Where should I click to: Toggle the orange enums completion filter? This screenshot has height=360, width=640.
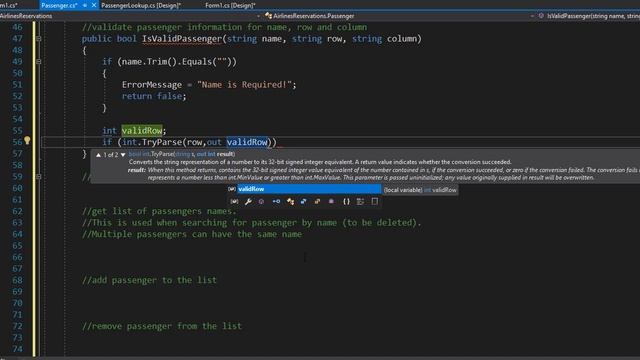pos(317,202)
